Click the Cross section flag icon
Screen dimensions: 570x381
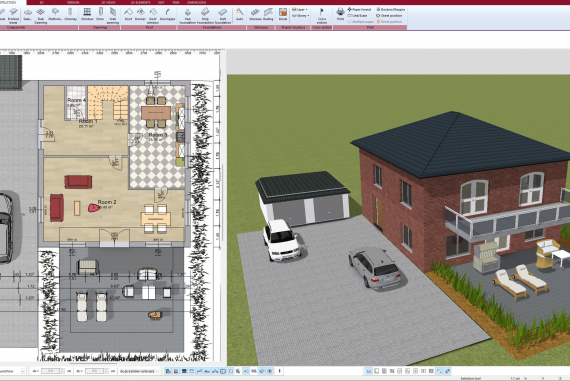(x=322, y=12)
